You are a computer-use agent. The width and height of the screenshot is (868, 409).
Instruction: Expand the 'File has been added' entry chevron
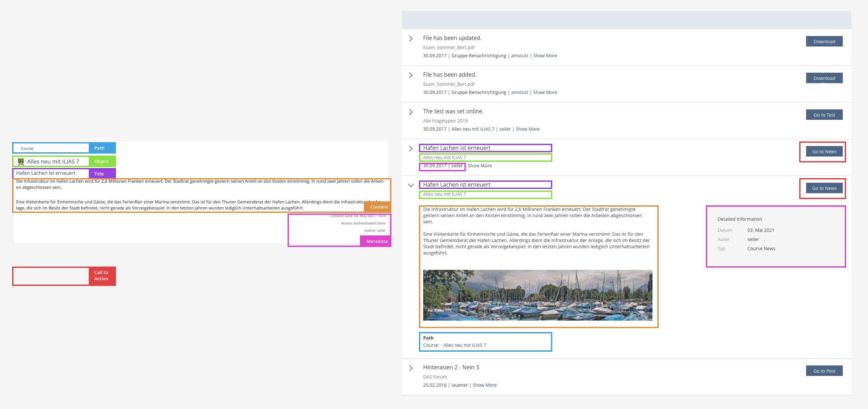click(410, 75)
